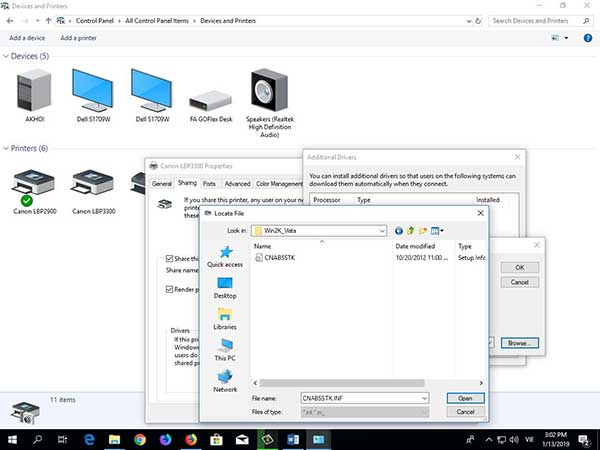The width and height of the screenshot is (600, 450).
Task: Click the help question mark icon
Action: 588,38
